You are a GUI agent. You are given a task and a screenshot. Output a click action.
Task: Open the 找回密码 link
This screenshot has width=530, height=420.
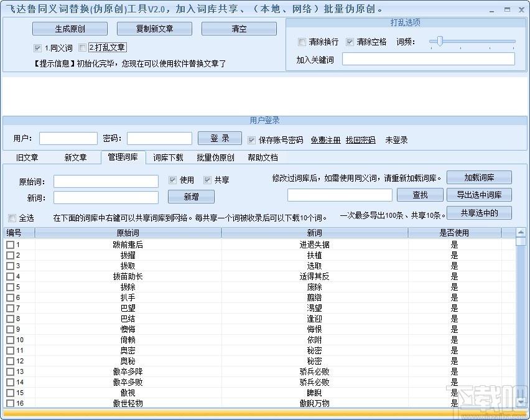[361, 140]
